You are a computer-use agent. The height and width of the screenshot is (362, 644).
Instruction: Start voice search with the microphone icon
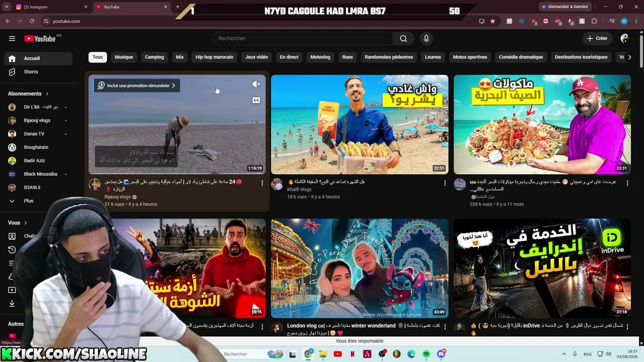[x=426, y=39]
